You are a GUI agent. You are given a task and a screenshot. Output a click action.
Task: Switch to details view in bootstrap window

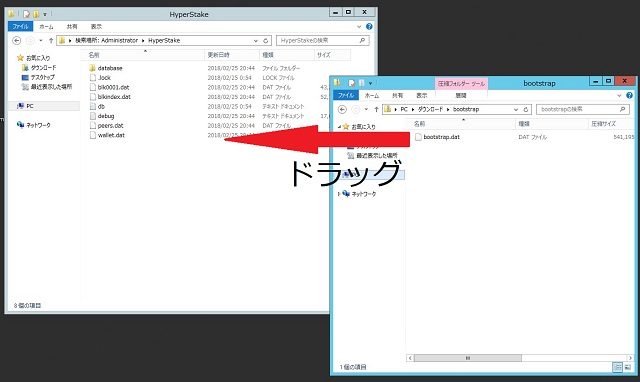(x=618, y=367)
